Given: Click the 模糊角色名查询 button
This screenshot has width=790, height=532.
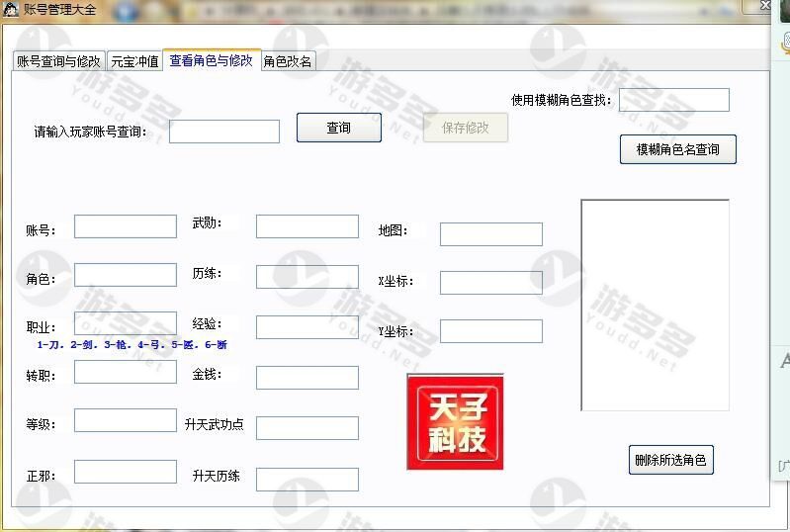Looking at the screenshot, I should pyautogui.click(x=677, y=149).
